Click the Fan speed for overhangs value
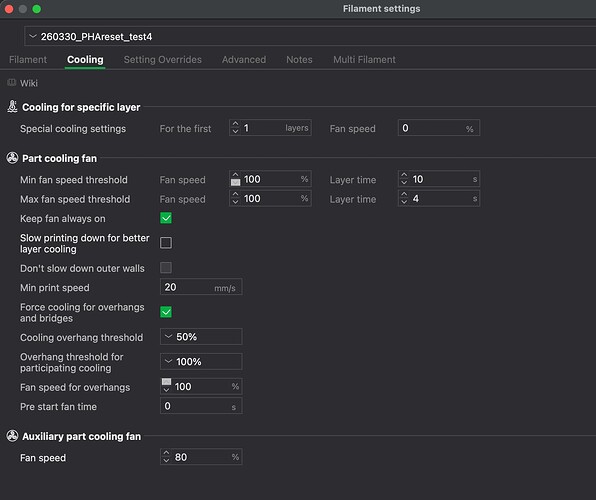Image resolution: width=596 pixels, height=500 pixels. [201, 386]
